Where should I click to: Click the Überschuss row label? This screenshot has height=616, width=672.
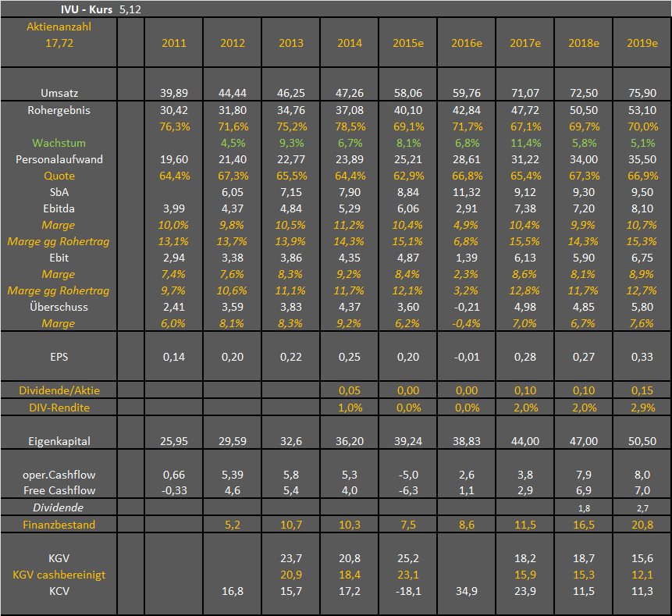[x=59, y=308]
